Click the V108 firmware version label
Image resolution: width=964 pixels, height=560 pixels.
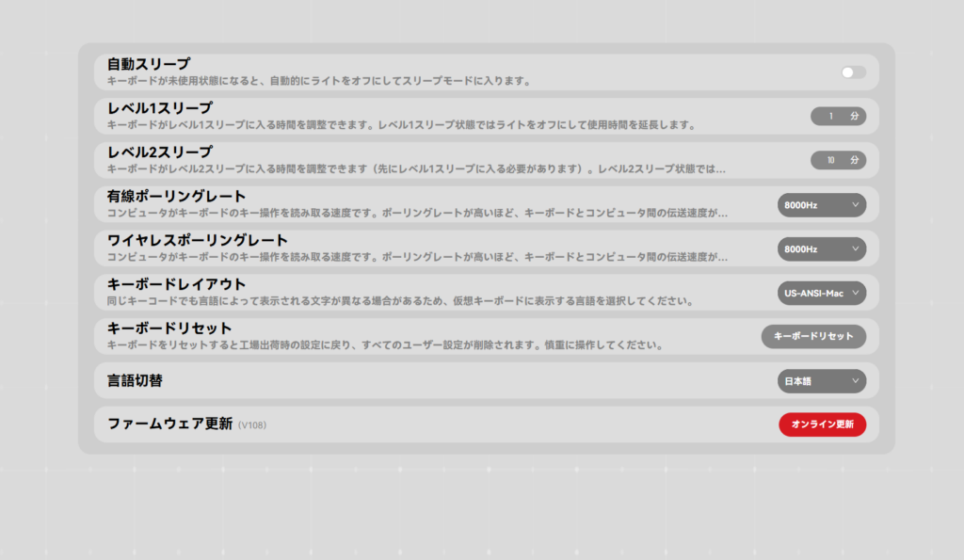click(x=252, y=425)
